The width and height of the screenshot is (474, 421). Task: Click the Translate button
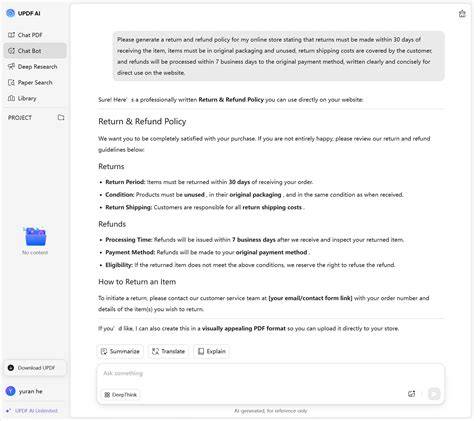[x=168, y=351]
